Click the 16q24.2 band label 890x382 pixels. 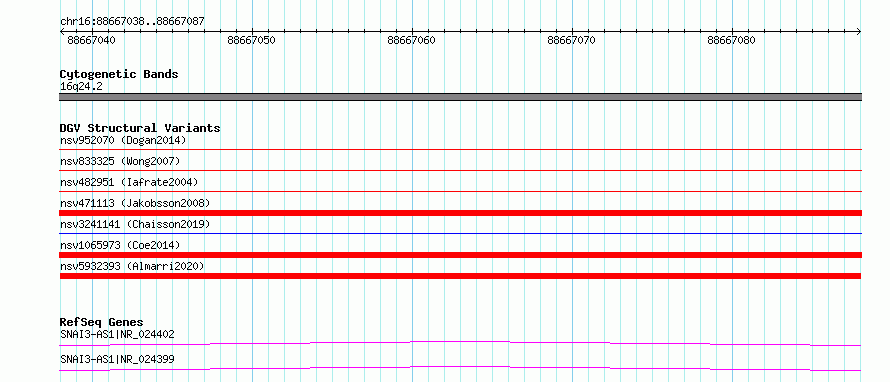coord(81,87)
